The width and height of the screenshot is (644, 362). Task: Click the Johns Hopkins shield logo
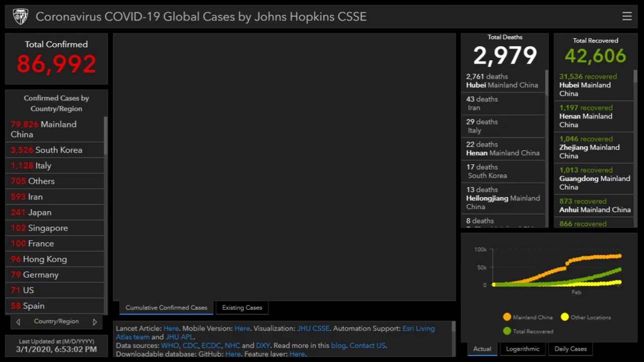tap(21, 17)
